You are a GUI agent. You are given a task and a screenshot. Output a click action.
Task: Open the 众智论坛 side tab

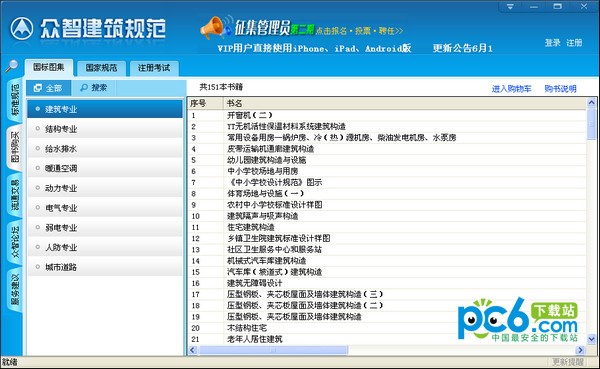coord(15,242)
